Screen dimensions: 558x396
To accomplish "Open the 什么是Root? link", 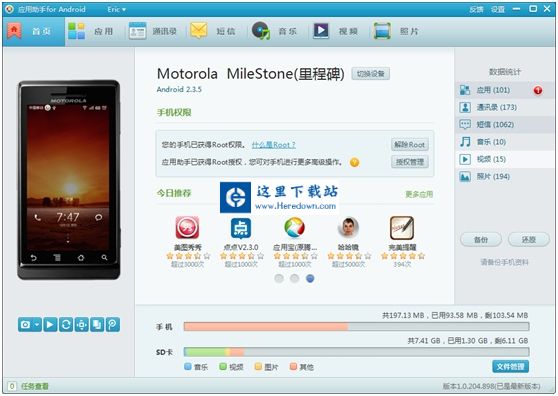I will [x=273, y=145].
